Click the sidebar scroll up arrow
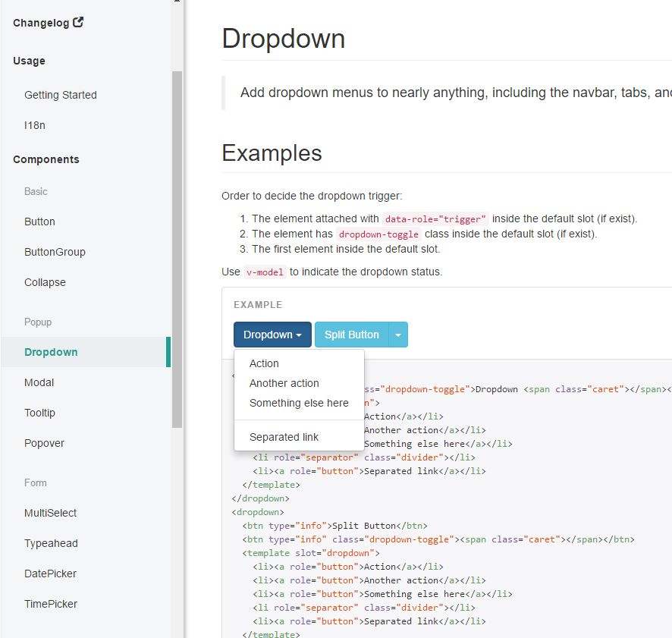The image size is (672, 638). click(177, 2)
